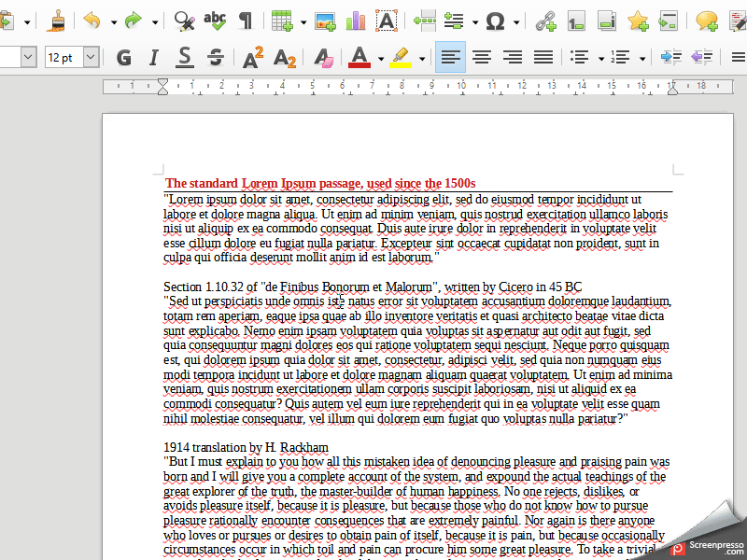The width and height of the screenshot is (747, 560).
Task: Apply yellow highlighting color
Action: [401, 58]
